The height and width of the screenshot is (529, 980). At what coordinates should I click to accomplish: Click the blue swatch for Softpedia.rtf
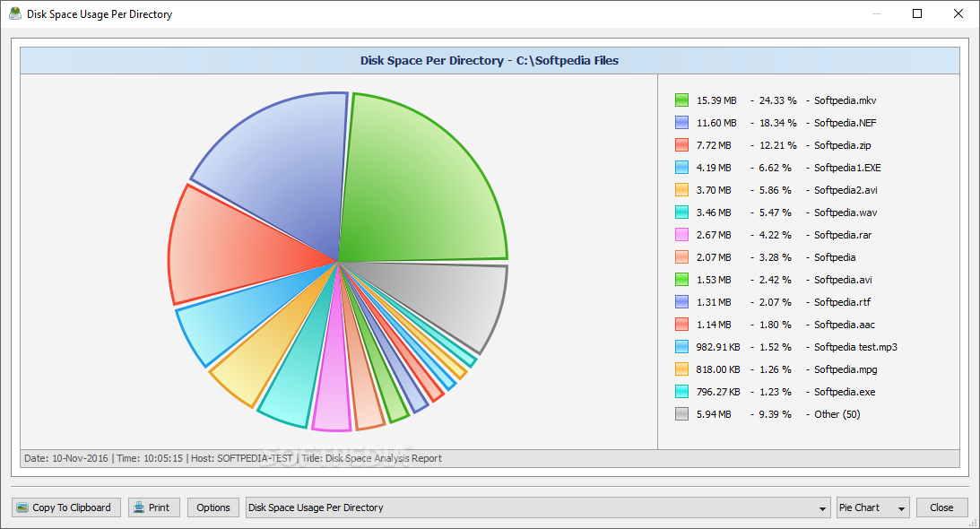click(681, 302)
